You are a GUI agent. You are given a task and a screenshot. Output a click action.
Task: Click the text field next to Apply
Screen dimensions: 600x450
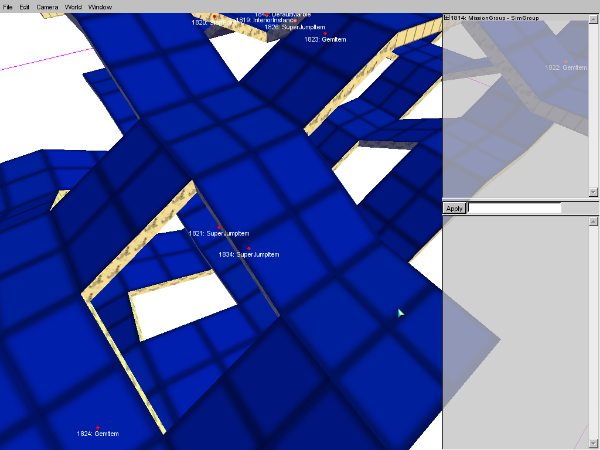coord(515,208)
